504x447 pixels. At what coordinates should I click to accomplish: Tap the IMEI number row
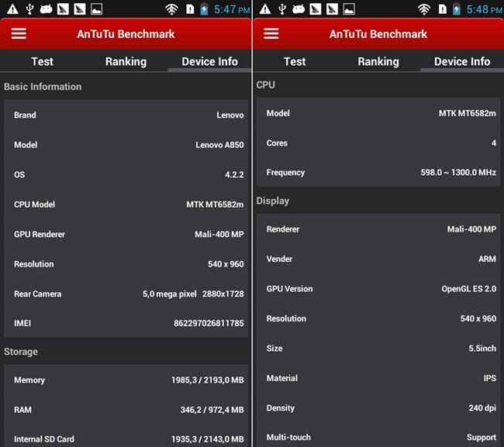[x=126, y=323]
